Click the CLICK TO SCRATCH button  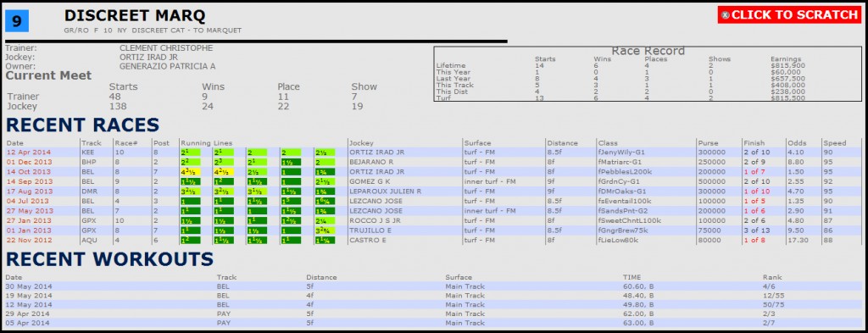click(790, 15)
